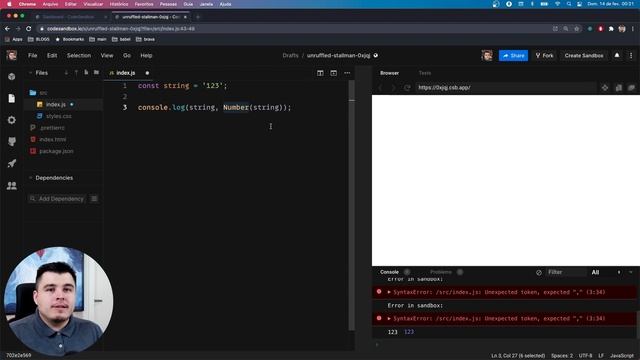Switch to the Browser tab

point(389,73)
